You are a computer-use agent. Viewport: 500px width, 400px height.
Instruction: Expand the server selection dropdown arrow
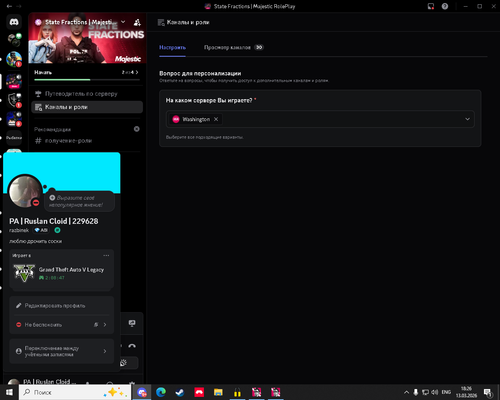point(467,119)
